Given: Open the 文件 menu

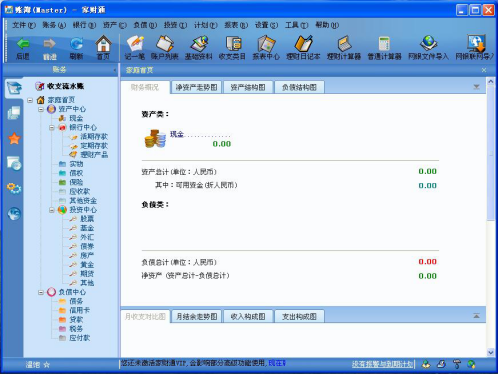Looking at the screenshot, I should coord(24,25).
